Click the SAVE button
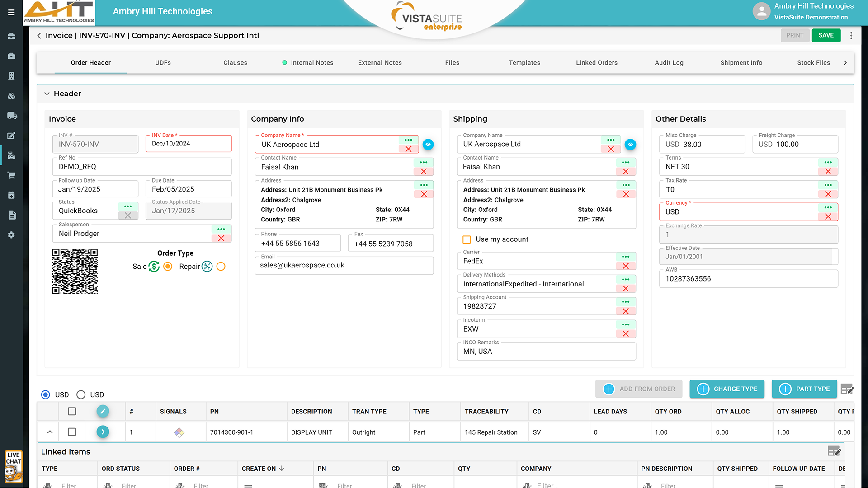Screen dimensions: 868x488 pyautogui.click(x=826, y=35)
